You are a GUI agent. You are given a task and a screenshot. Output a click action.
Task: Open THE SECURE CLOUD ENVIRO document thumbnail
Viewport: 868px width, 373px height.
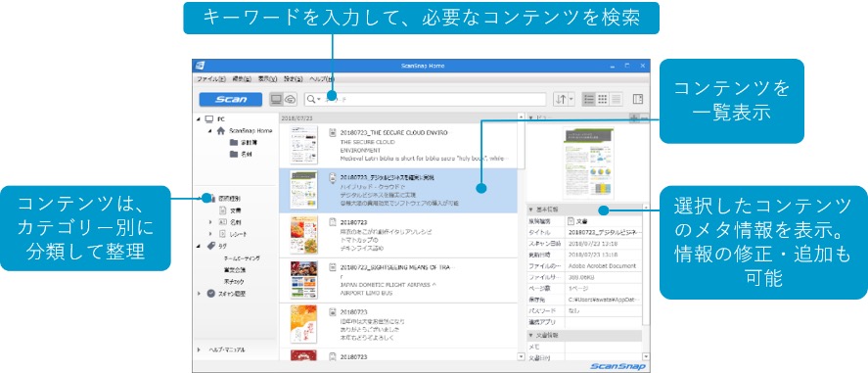[x=304, y=145]
